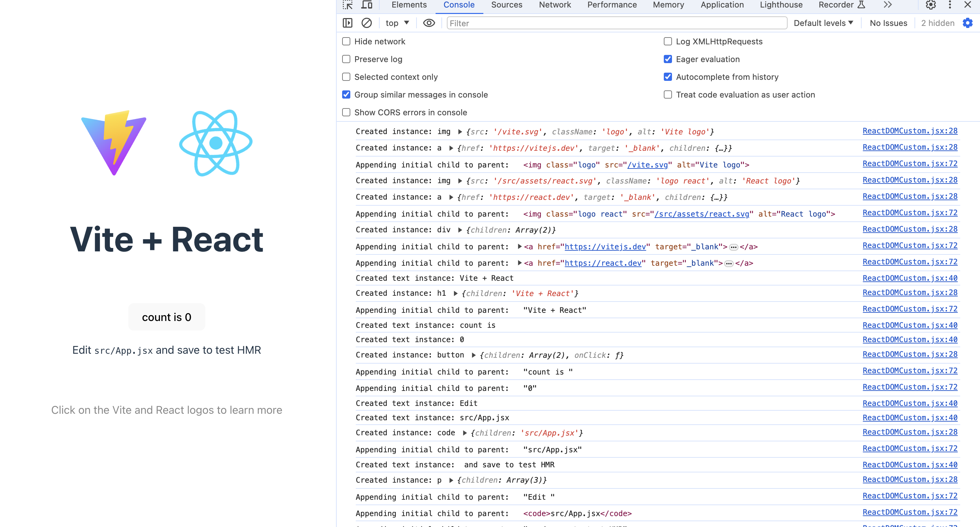
Task: Switch to the Elements tab
Action: pyautogui.click(x=409, y=4)
